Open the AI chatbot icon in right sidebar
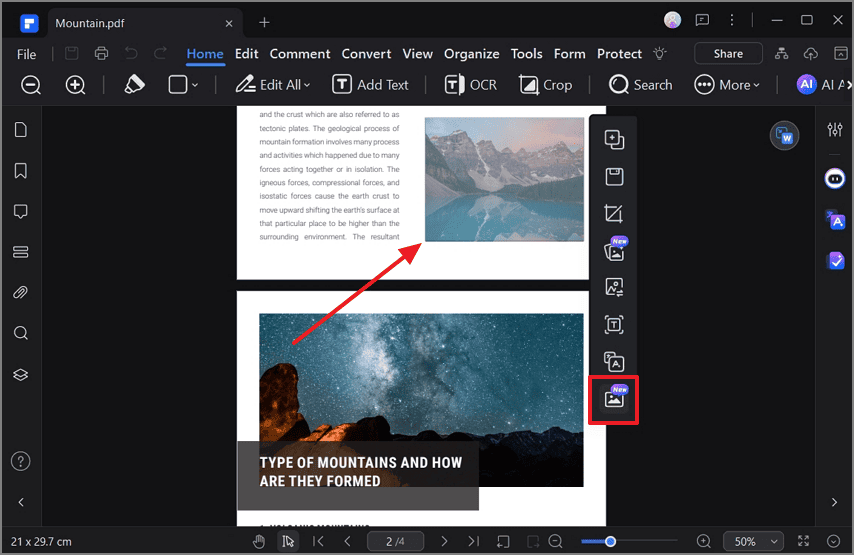Image resolution: width=854 pixels, height=555 pixels. click(834, 179)
